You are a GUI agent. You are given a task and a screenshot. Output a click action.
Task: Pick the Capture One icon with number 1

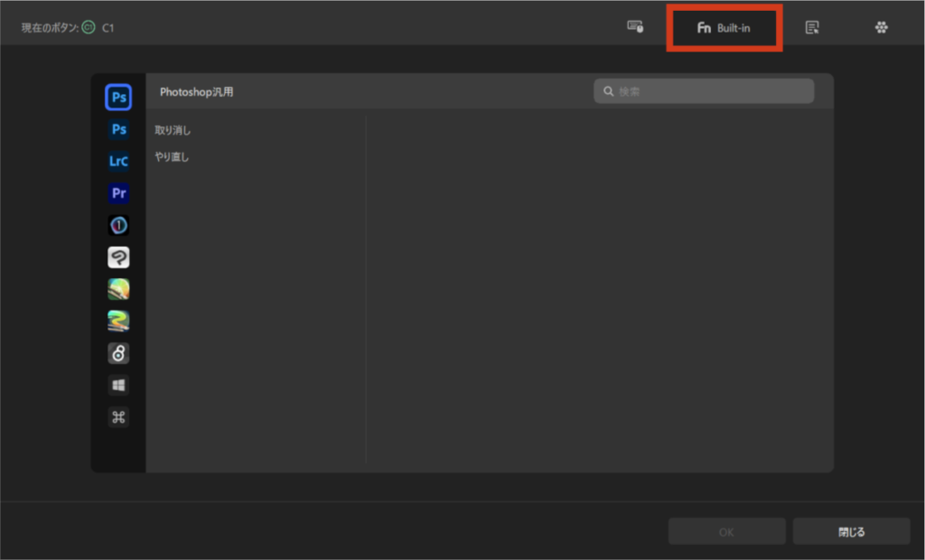118,226
